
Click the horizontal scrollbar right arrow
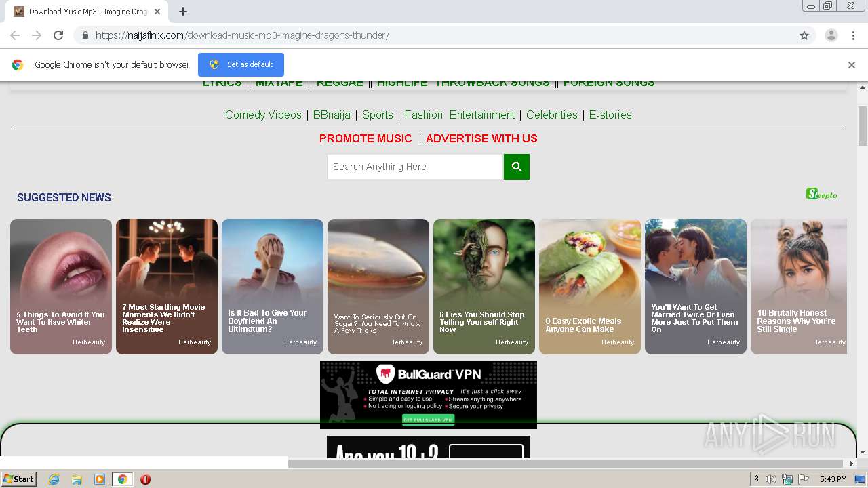pos(852,464)
